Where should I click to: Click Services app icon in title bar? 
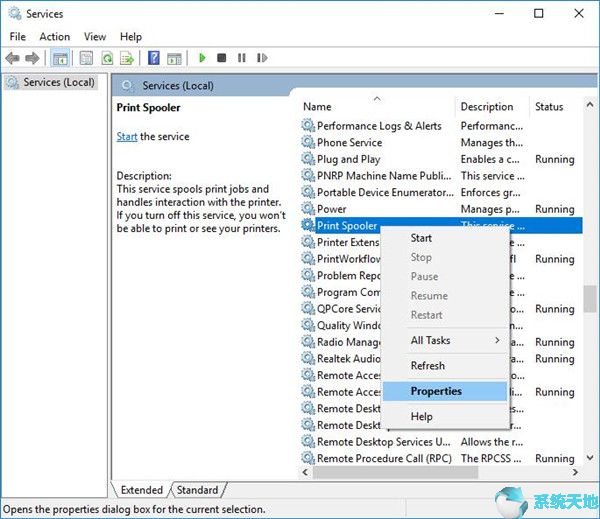(15, 13)
